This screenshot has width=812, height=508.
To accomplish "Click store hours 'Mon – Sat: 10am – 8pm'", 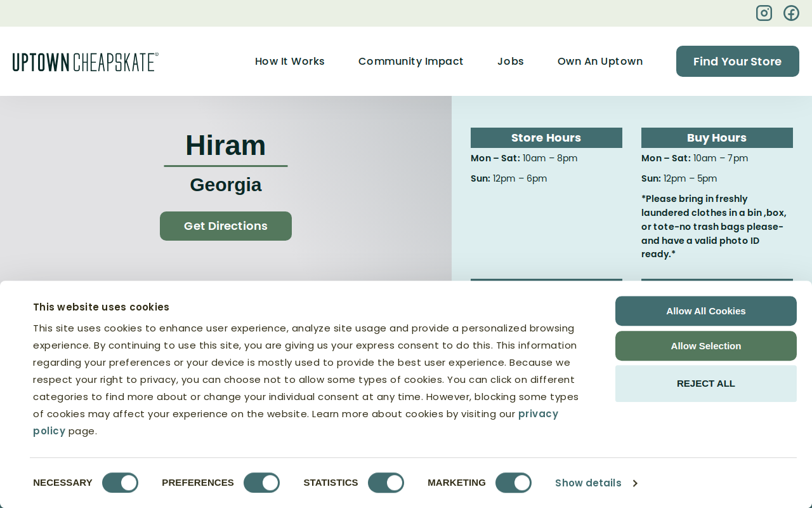I will coord(524,158).
